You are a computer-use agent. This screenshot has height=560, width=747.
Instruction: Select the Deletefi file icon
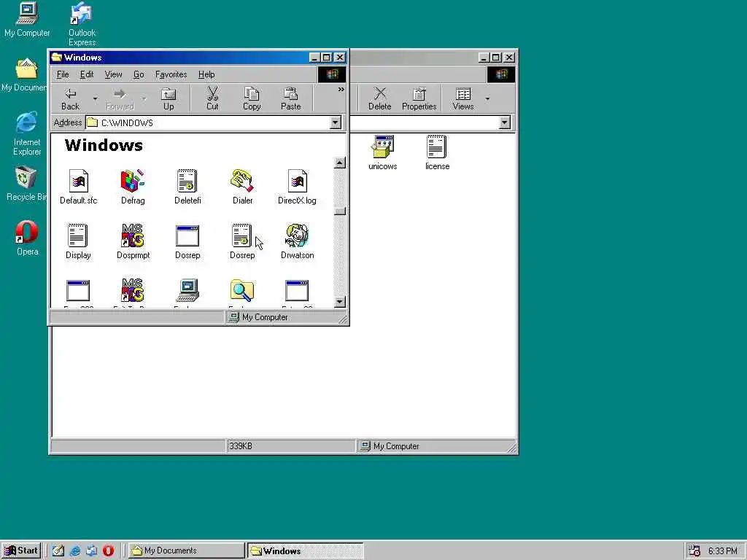[x=187, y=181]
